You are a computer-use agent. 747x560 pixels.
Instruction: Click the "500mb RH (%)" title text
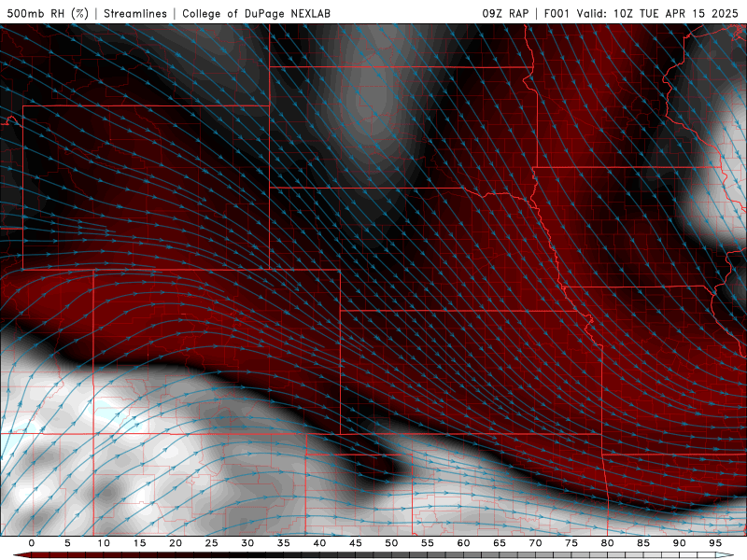click(48, 13)
